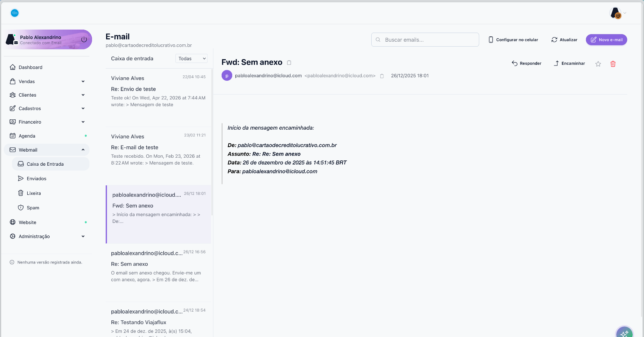Click Configurar no celular button
Image resolution: width=644 pixels, height=337 pixels.
[513, 40]
